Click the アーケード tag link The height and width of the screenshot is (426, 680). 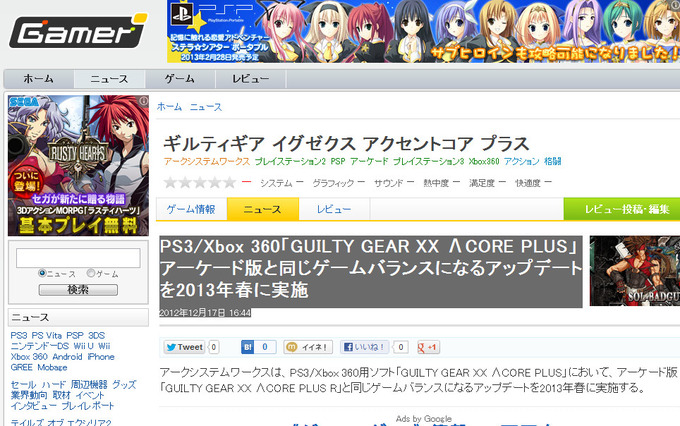pyautogui.click(x=369, y=161)
